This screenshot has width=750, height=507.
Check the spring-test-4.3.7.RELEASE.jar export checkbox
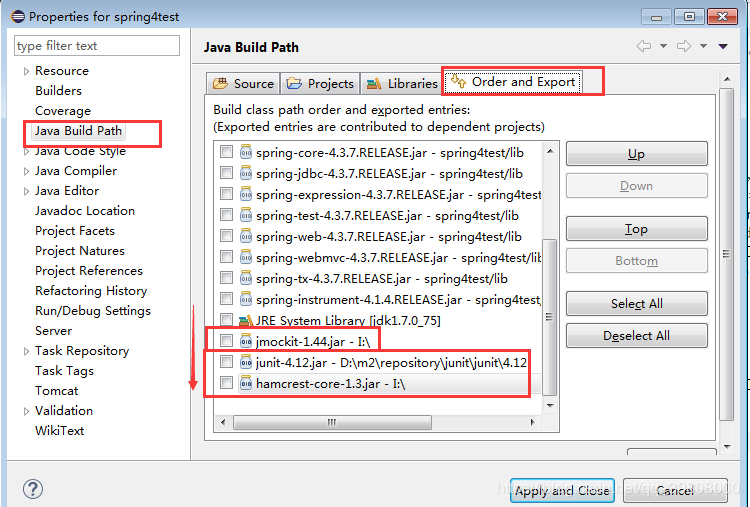(x=226, y=215)
